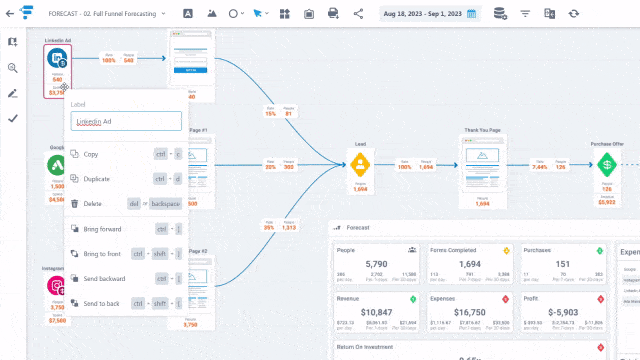Click the share icon
640x360 pixels.
pyautogui.click(x=358, y=13)
